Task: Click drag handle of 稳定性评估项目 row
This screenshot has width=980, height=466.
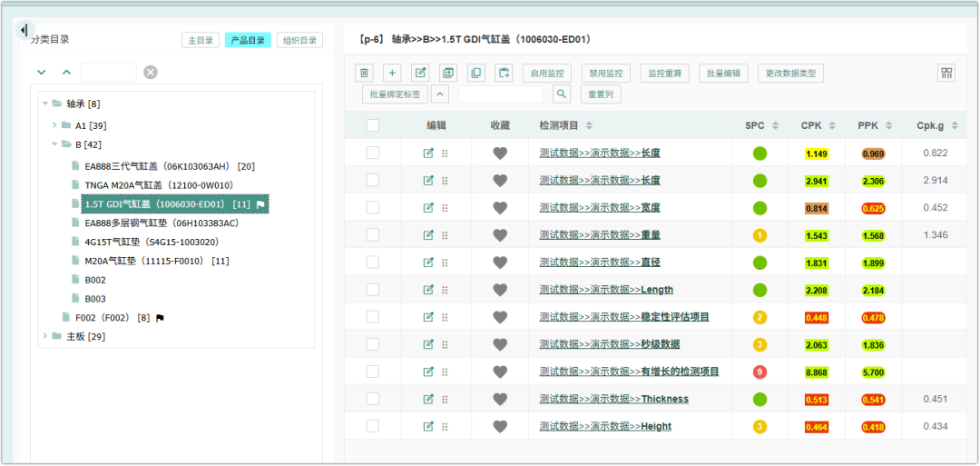Action: 445,317
